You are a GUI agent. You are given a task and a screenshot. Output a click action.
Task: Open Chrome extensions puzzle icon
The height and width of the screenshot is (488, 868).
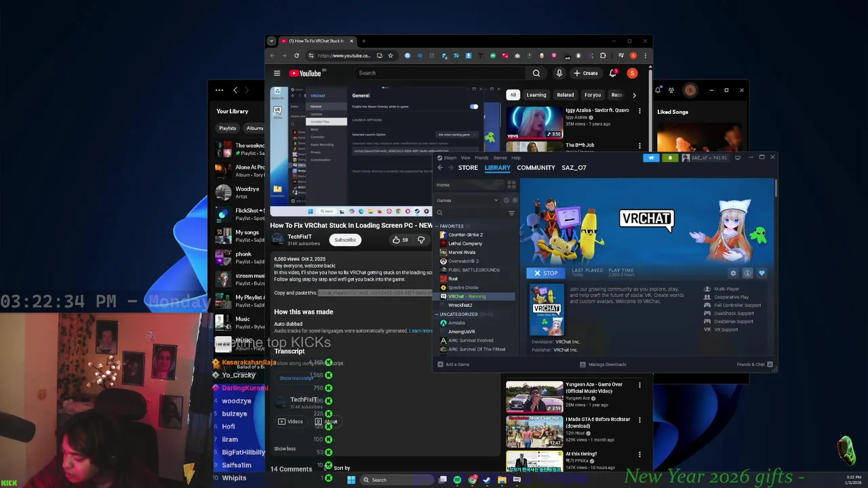[603, 56]
